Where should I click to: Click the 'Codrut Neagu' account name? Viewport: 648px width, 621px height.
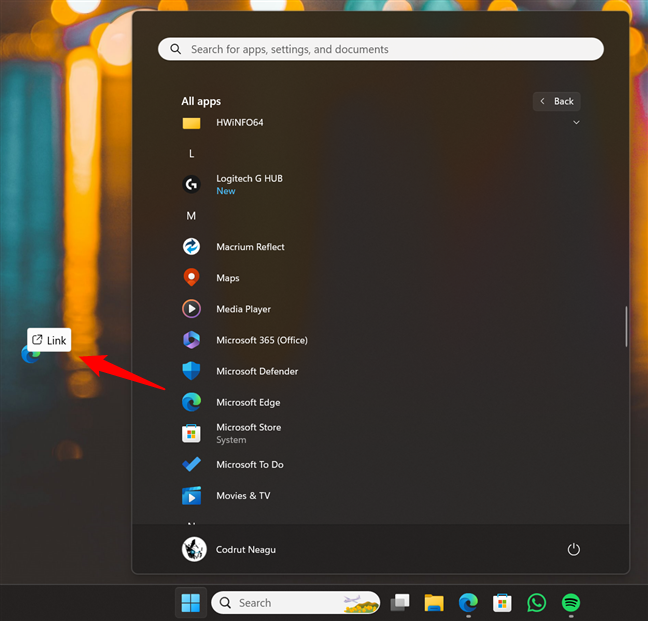(246, 550)
